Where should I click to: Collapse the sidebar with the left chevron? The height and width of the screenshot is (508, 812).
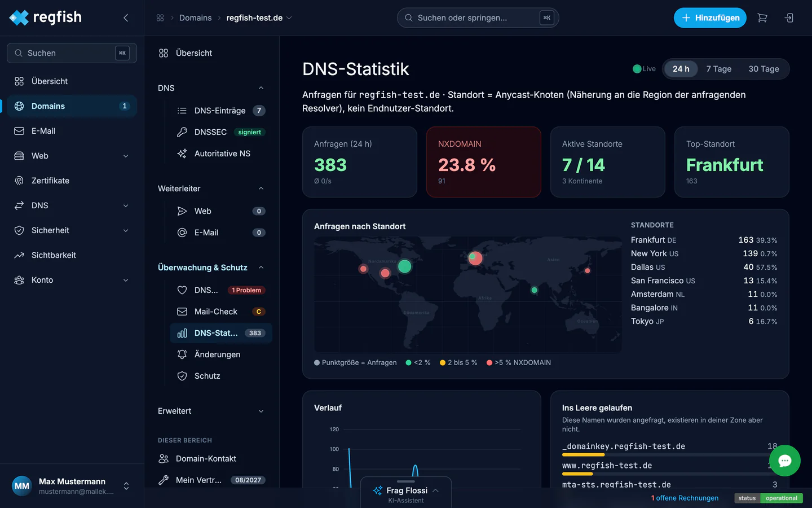click(x=126, y=18)
